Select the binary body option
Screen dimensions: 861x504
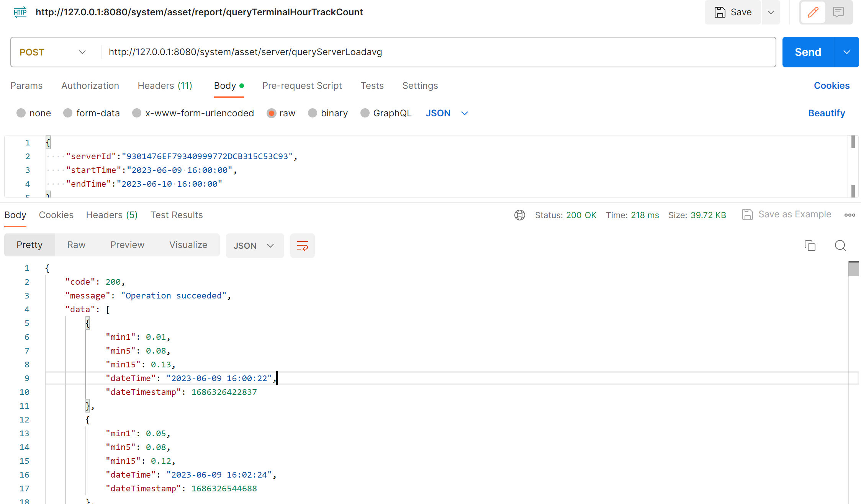tap(313, 113)
